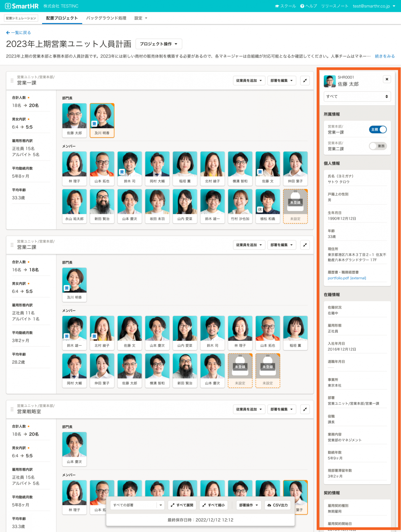Select 及川 明香 card under 営業一課 部門長
The image size is (401, 532).
(102, 121)
